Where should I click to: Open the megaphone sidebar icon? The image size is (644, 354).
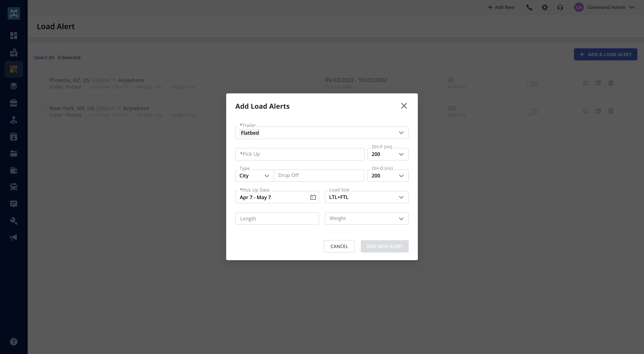coord(14,238)
